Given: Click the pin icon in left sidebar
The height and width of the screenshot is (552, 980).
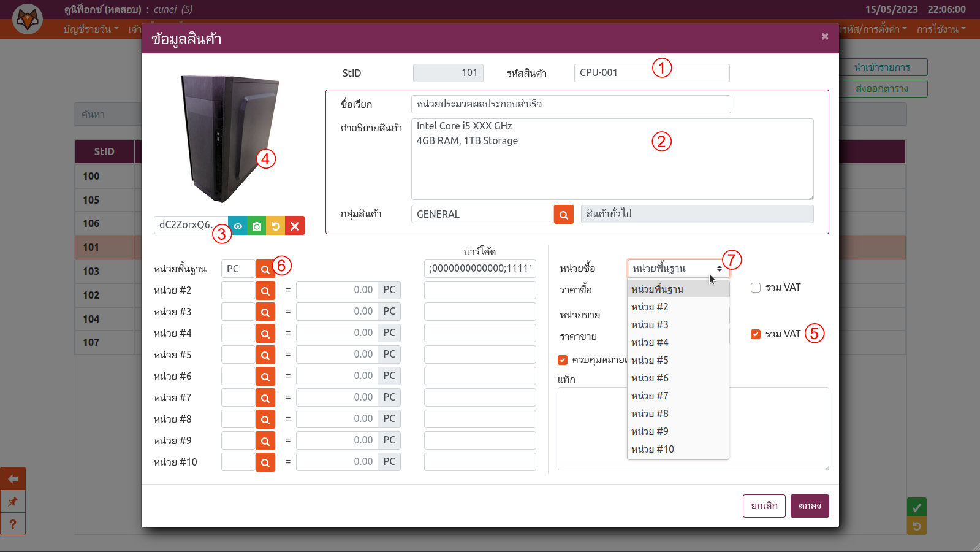Looking at the screenshot, I should (13, 502).
